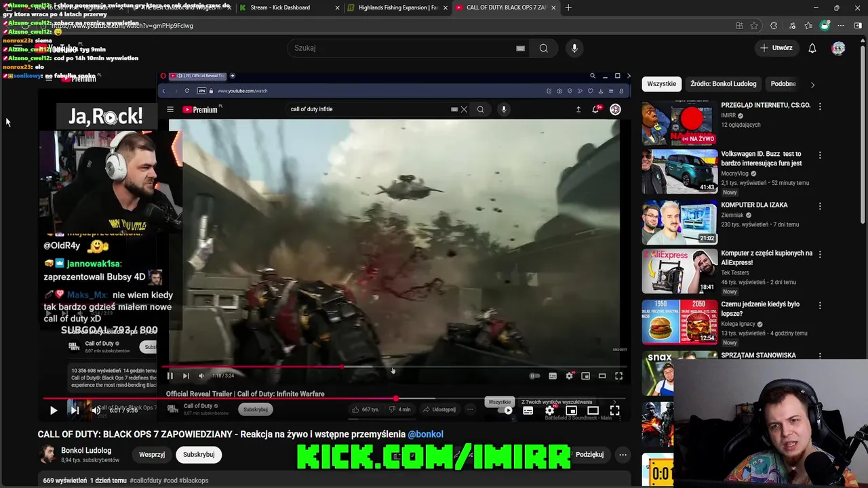Open options for Volkswagen ID. Buzz video
Image resolution: width=868 pixels, height=488 pixels.
(x=820, y=155)
